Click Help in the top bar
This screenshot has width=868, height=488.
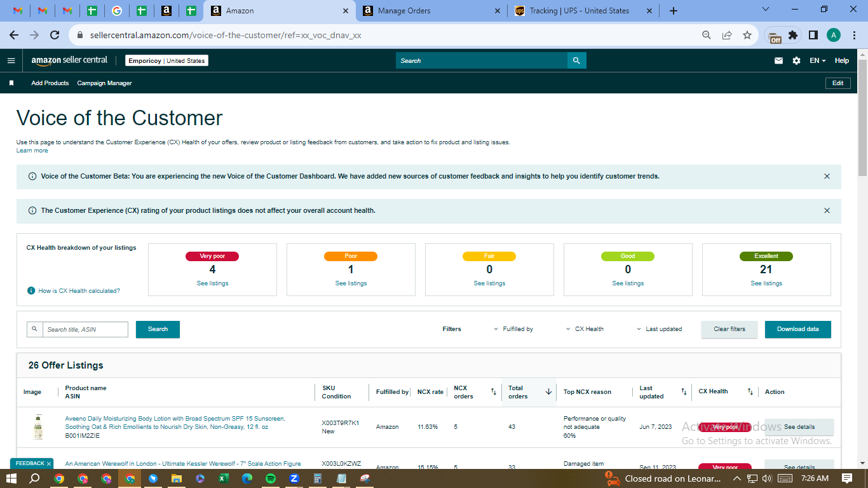point(842,60)
